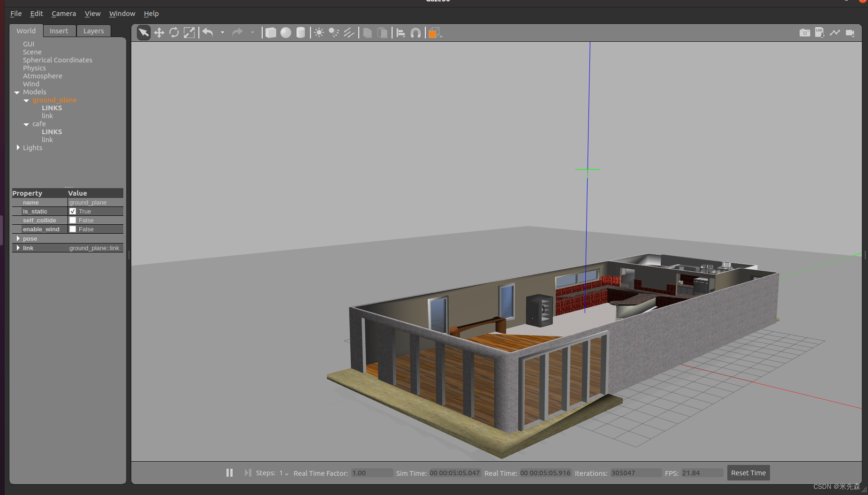Click the FPS value 21.84

(702, 473)
